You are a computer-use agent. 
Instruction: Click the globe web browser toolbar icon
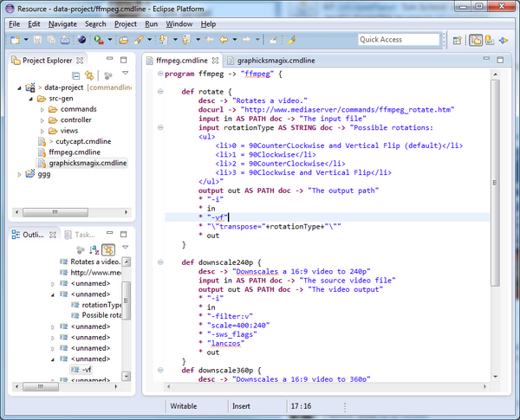[x=81, y=40]
